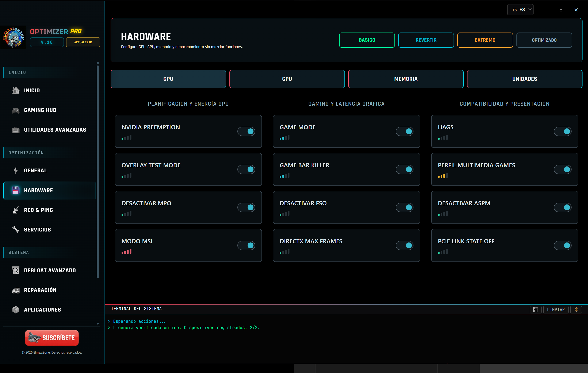
Task: Expand terminal with up-down arrow icon
Action: click(576, 310)
